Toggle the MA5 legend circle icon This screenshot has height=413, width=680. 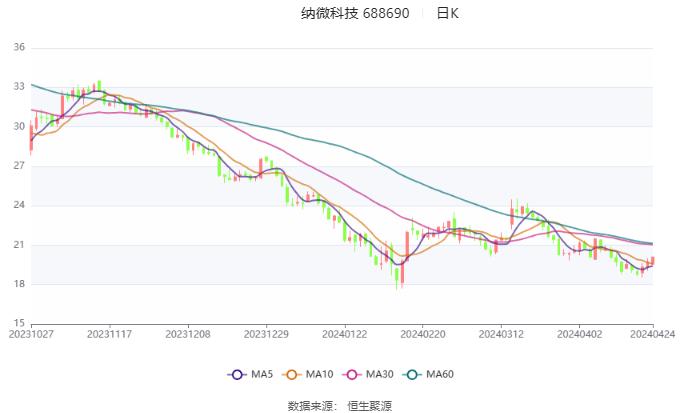(x=237, y=374)
